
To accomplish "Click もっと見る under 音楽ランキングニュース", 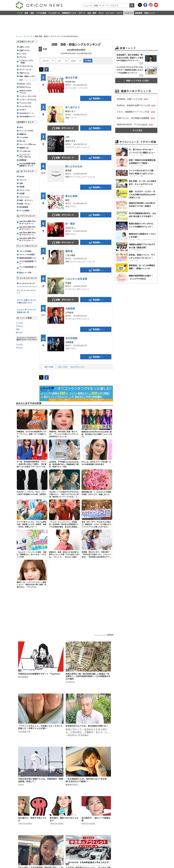I will tap(136, 130).
